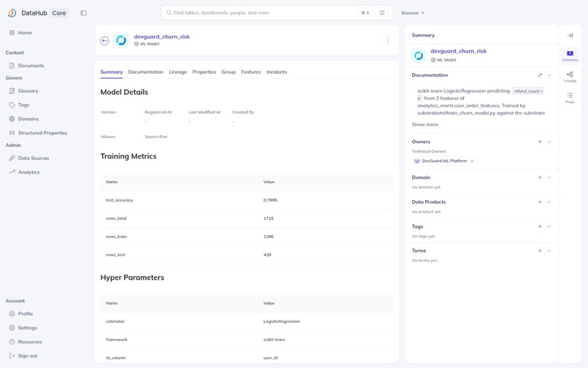588x368 pixels.
Task: Click the estimator LogisticRegression value
Action: 282,321
